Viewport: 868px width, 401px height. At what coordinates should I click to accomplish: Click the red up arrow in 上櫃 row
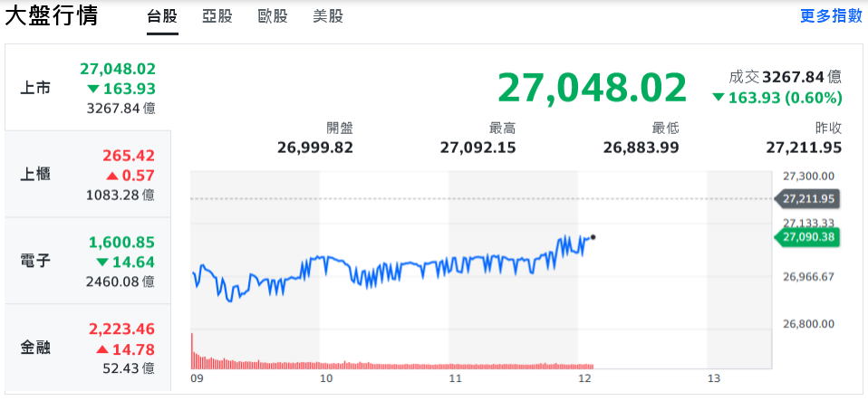tap(112, 177)
